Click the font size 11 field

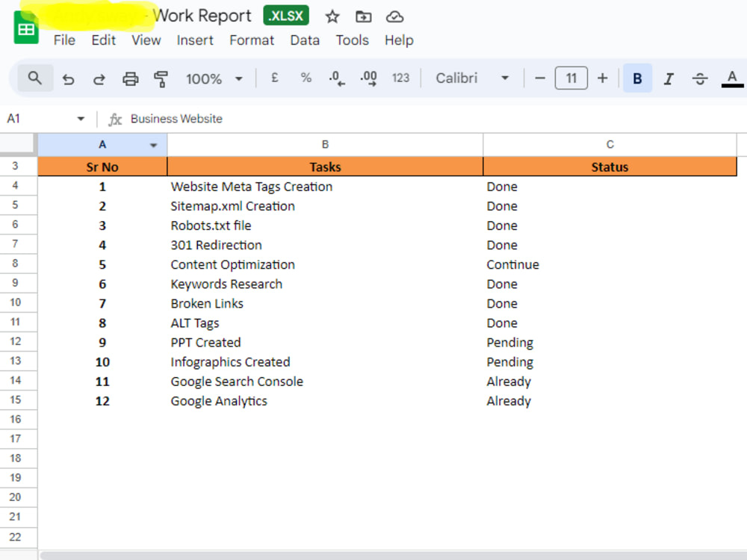(x=571, y=78)
